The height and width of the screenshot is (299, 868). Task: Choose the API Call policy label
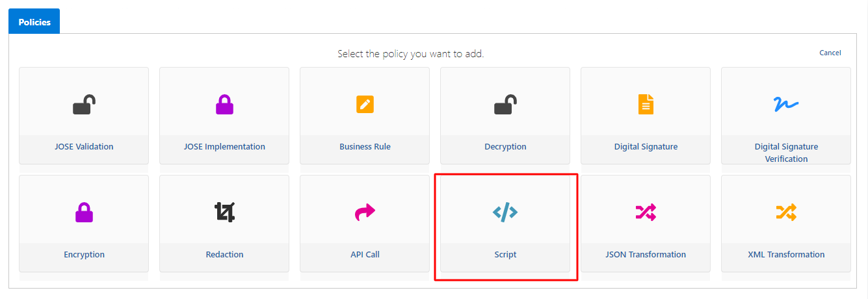pyautogui.click(x=365, y=255)
